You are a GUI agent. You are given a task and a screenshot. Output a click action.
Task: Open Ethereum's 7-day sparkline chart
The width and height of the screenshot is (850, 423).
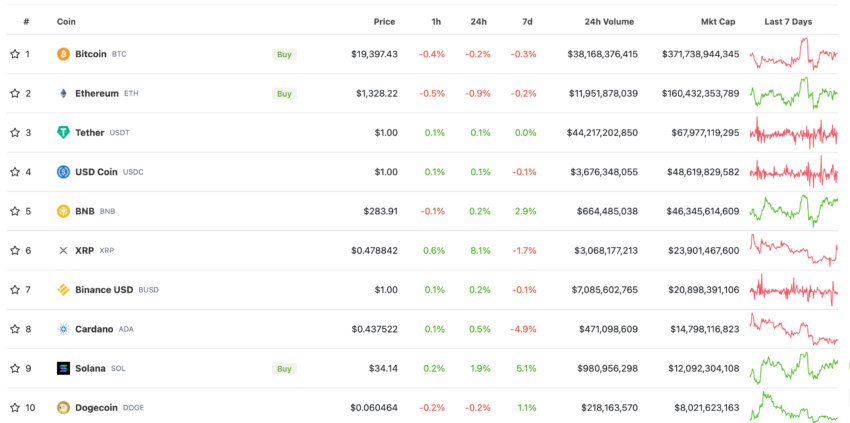pos(794,93)
